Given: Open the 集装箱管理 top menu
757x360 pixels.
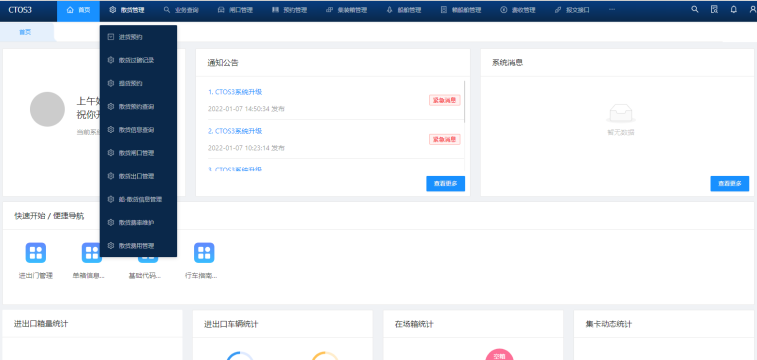Looking at the screenshot, I should tap(347, 10).
